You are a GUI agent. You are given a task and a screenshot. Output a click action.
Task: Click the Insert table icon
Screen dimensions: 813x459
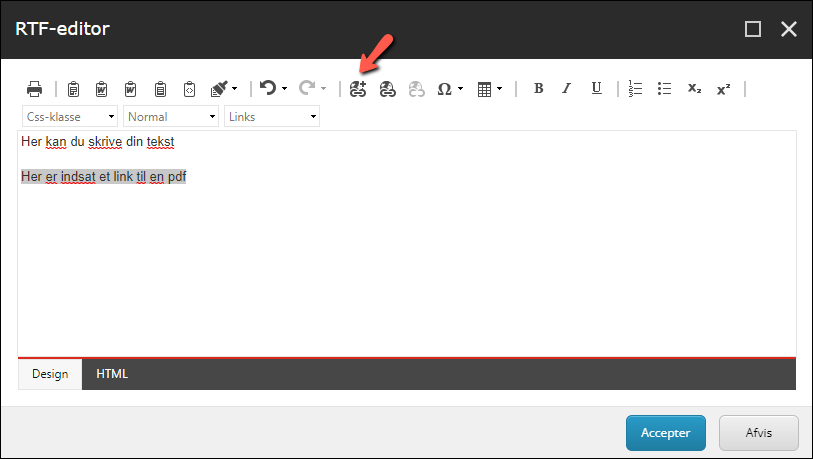484,89
